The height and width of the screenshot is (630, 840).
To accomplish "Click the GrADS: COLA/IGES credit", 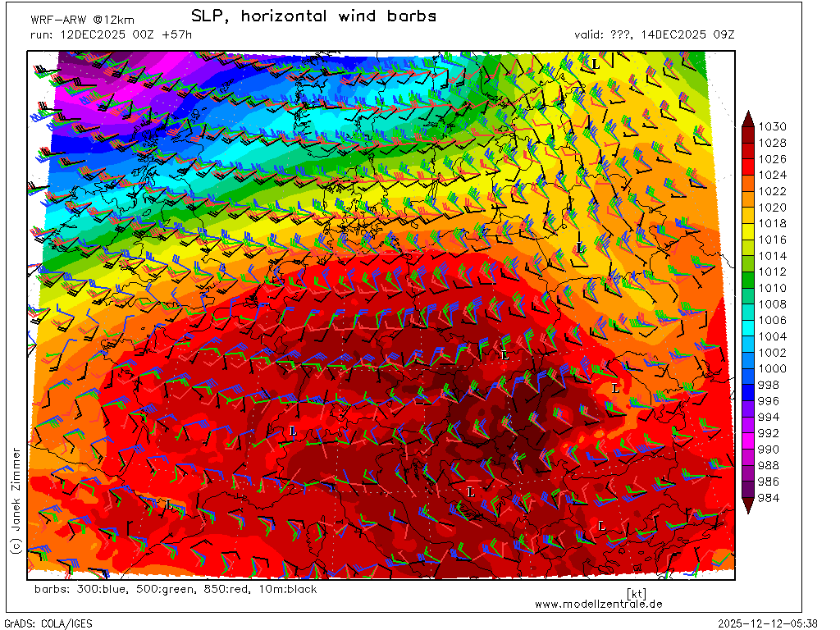I will pyautogui.click(x=48, y=623).
